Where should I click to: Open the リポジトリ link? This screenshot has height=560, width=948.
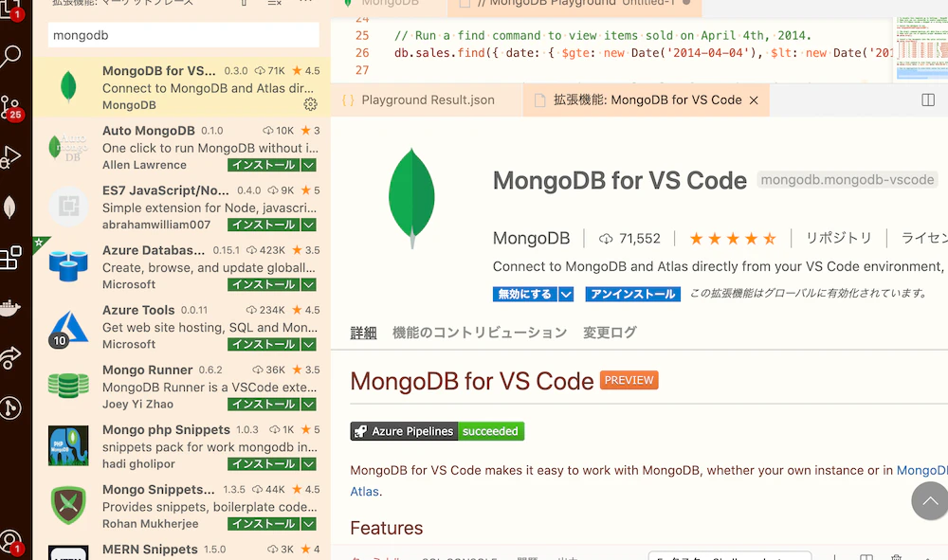[x=839, y=238]
